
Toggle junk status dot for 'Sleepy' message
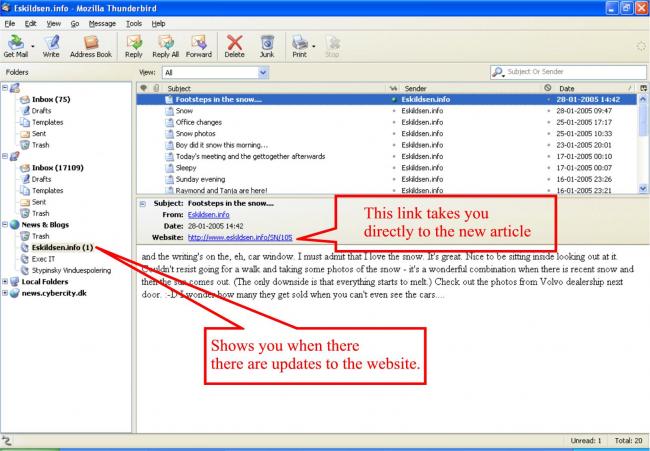[x=548, y=168]
